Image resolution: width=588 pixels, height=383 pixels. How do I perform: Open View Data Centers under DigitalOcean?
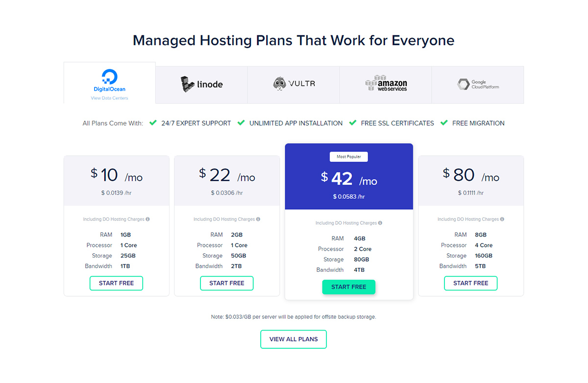coord(109,97)
